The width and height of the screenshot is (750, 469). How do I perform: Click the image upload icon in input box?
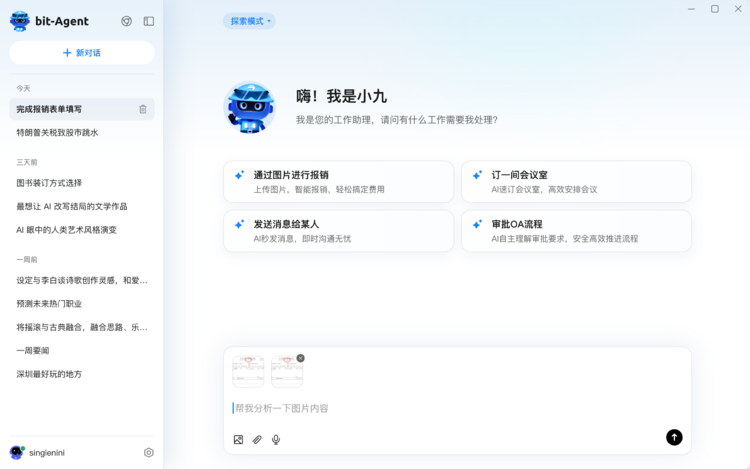coord(238,439)
